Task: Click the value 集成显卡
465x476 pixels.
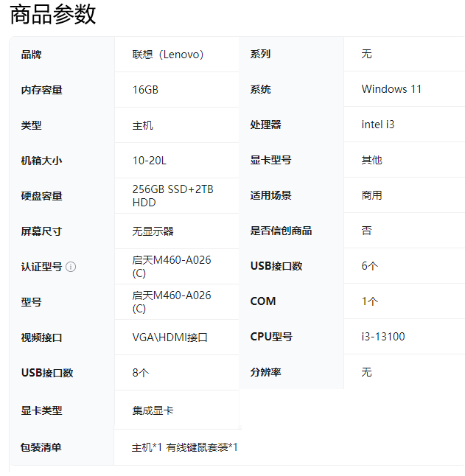Action: point(153,410)
